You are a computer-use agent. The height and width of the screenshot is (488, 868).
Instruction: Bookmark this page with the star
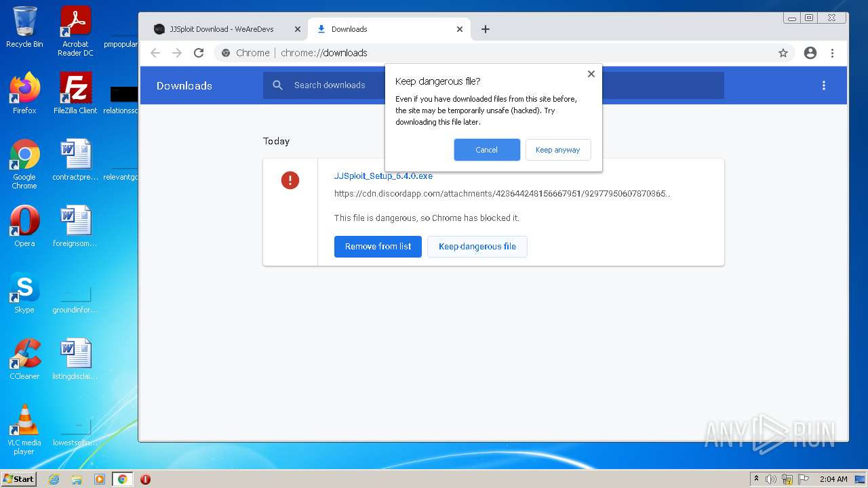[x=783, y=53]
